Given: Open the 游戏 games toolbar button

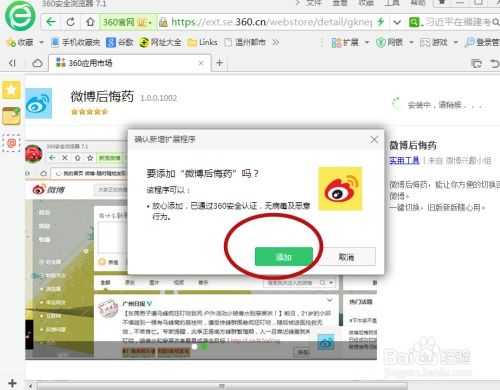Looking at the screenshot, I should [x=434, y=42].
